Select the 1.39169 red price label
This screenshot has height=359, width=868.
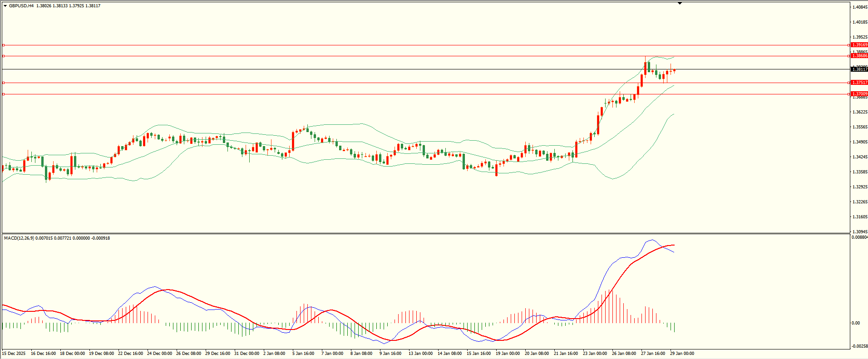(859, 45)
